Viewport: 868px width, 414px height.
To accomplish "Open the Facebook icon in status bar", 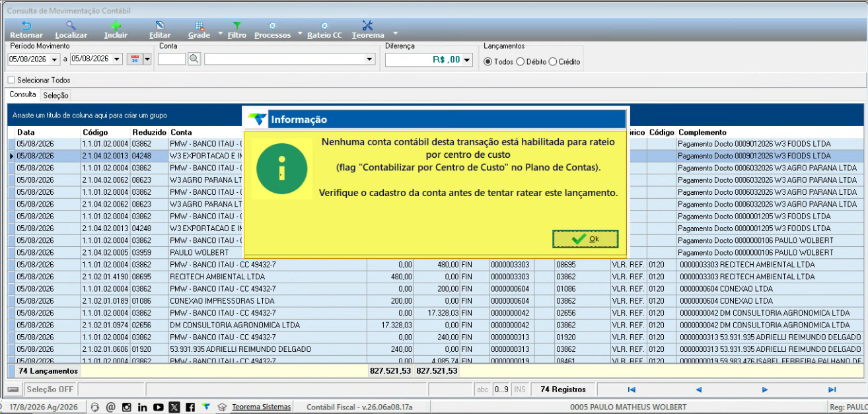I will pos(190,407).
